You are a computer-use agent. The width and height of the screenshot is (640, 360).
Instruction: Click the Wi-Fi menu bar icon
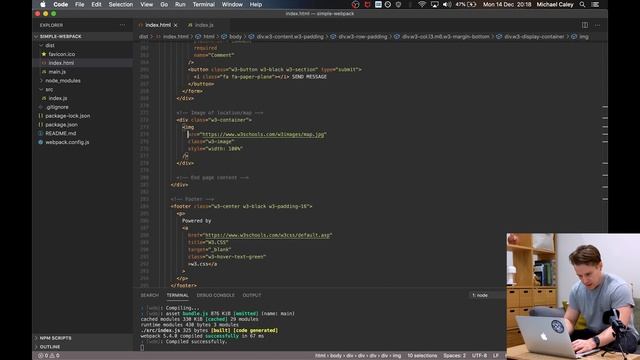422,4
